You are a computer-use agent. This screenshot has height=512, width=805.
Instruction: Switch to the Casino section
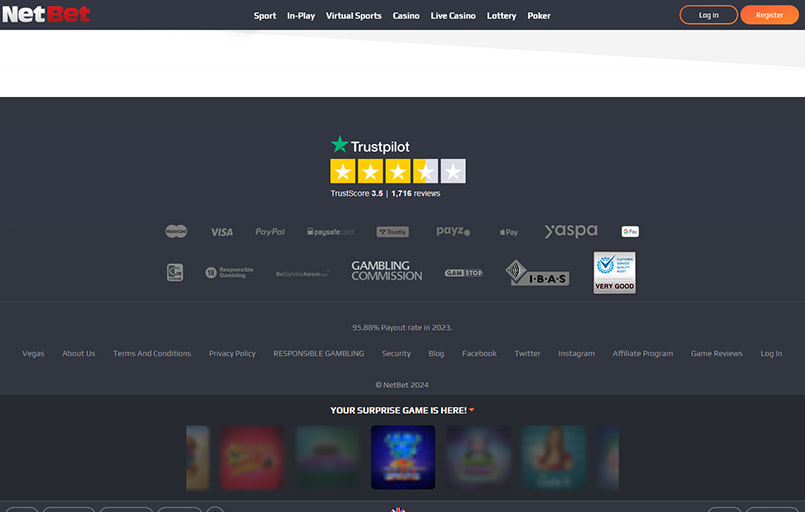coord(406,16)
